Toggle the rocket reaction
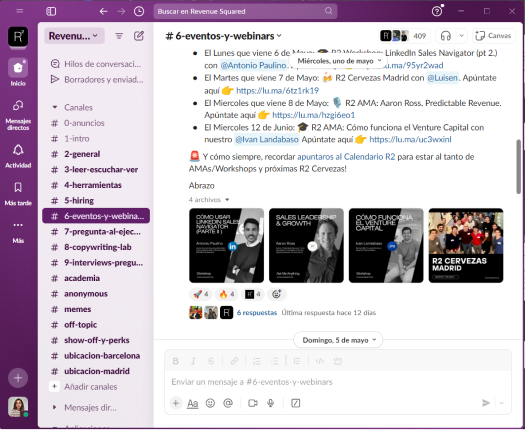Viewport: 525px width, 430px height. pyautogui.click(x=201, y=294)
